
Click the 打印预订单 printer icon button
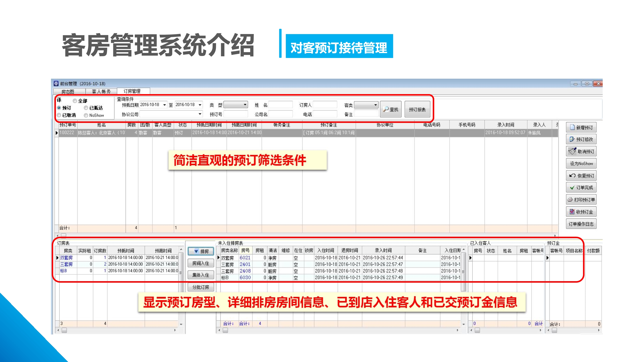click(x=581, y=200)
